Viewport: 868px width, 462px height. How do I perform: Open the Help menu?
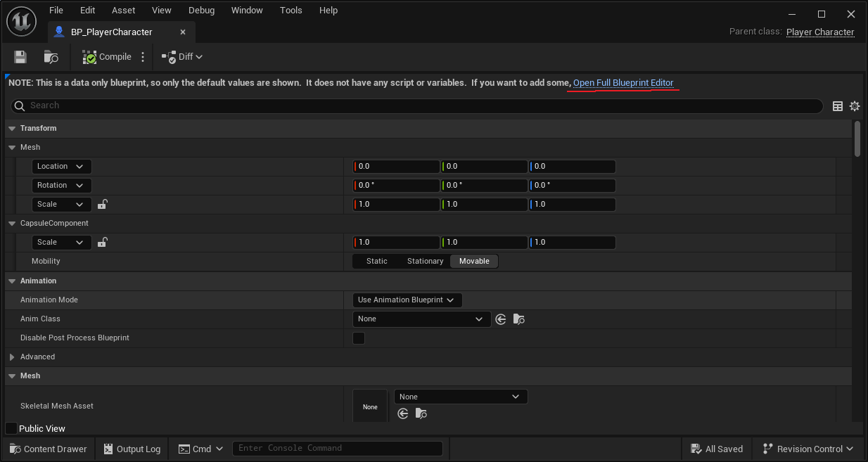tap(328, 10)
